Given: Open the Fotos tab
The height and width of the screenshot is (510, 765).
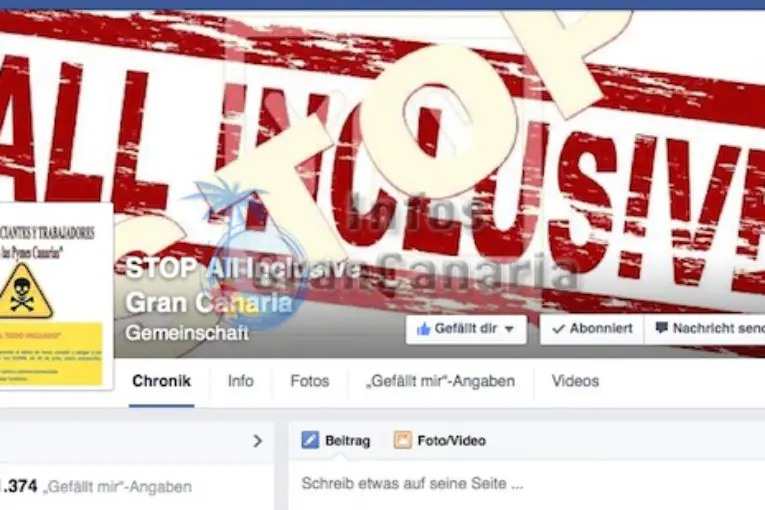Looking at the screenshot, I should (x=309, y=381).
